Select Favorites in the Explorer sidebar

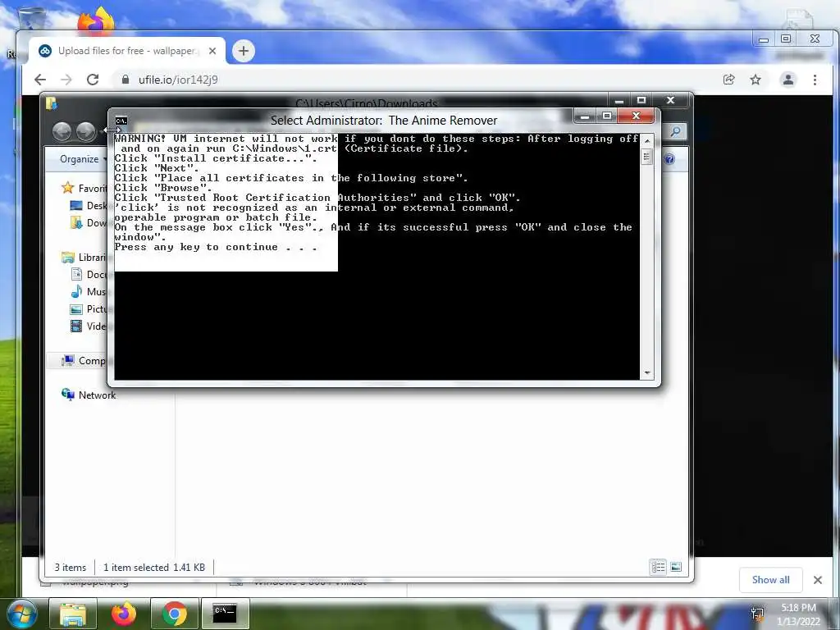84,188
